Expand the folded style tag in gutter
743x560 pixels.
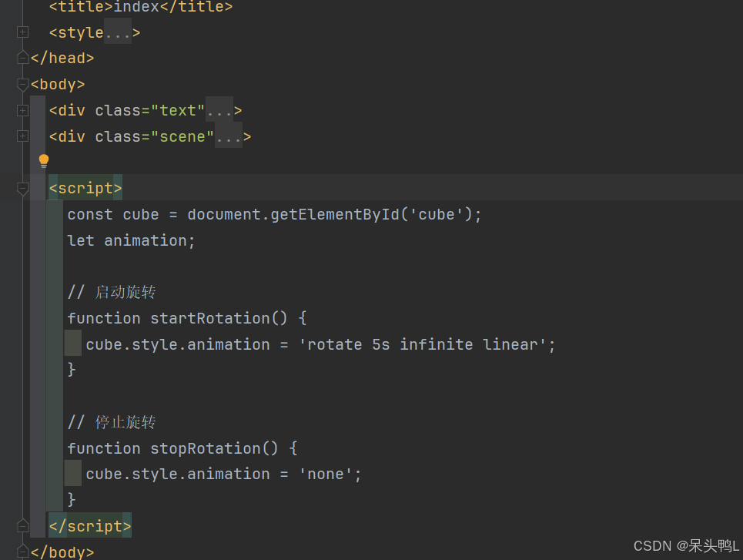click(22, 32)
